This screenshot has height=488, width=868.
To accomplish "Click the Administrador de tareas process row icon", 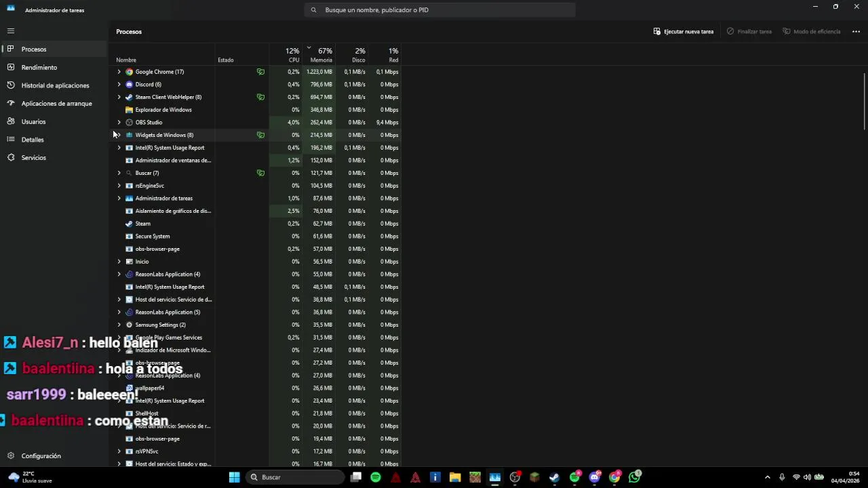I will pyautogui.click(x=129, y=199).
